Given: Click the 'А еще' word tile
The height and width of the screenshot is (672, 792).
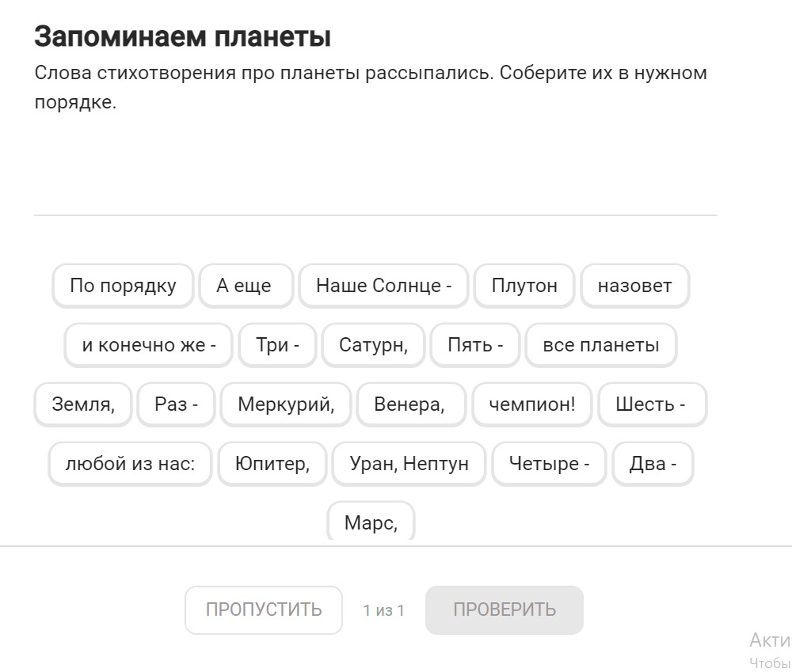Looking at the screenshot, I should (x=245, y=286).
